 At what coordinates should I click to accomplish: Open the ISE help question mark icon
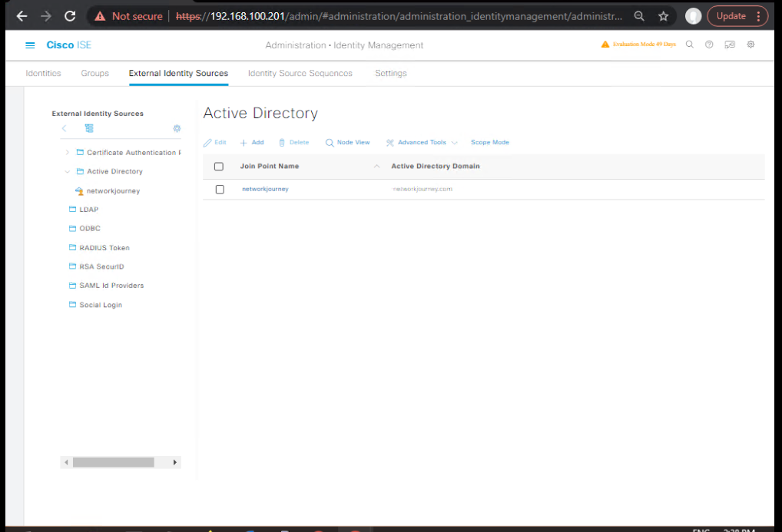[709, 45]
